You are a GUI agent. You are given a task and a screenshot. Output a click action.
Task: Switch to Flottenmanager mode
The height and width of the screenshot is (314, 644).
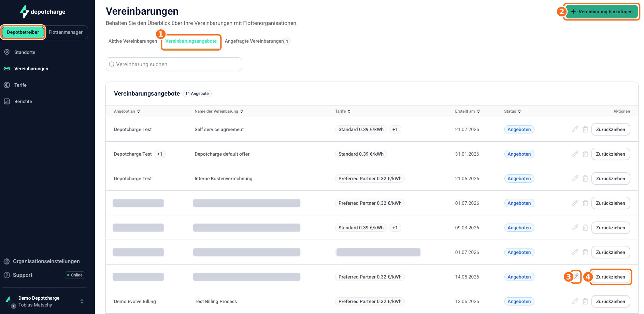click(66, 32)
